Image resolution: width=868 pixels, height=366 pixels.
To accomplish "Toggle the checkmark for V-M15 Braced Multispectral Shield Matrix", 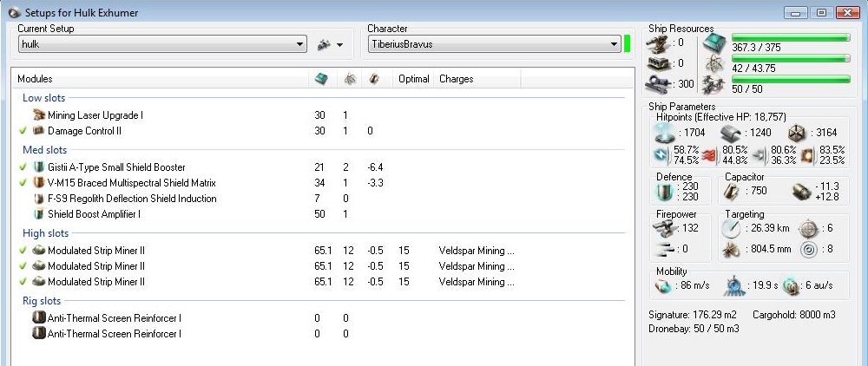I will point(23,182).
